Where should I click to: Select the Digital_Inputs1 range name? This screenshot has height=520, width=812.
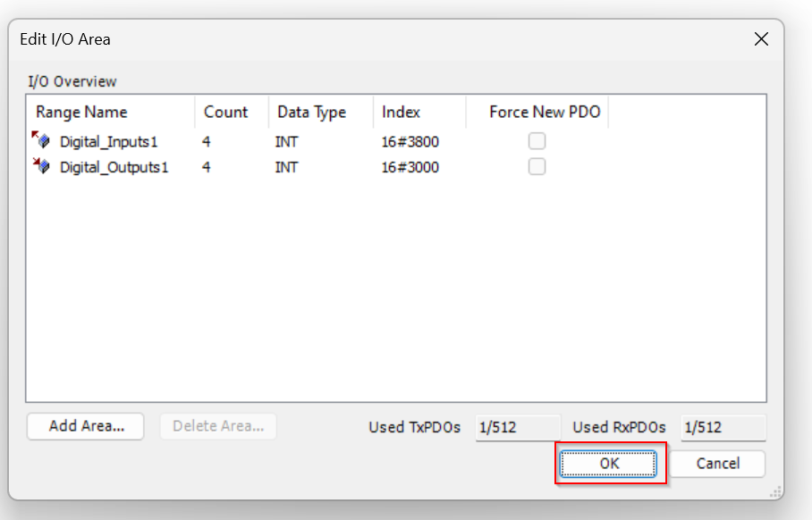click(108, 142)
